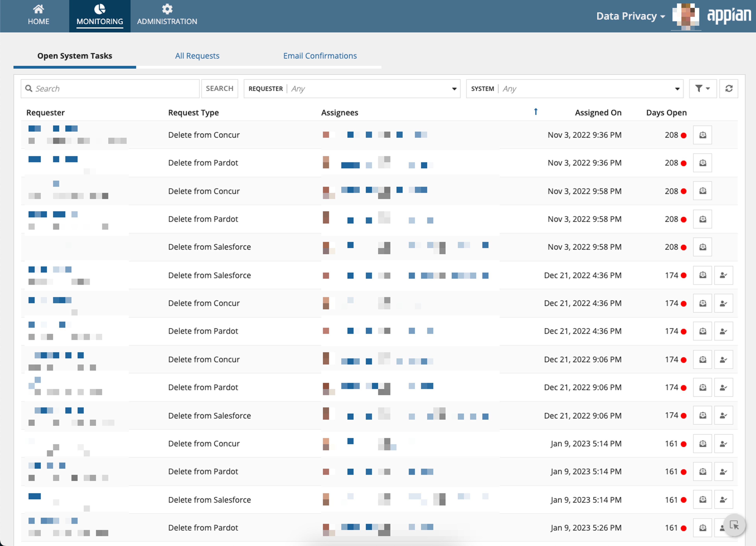Click the Appian logo
The image size is (756, 546).
tap(729, 16)
